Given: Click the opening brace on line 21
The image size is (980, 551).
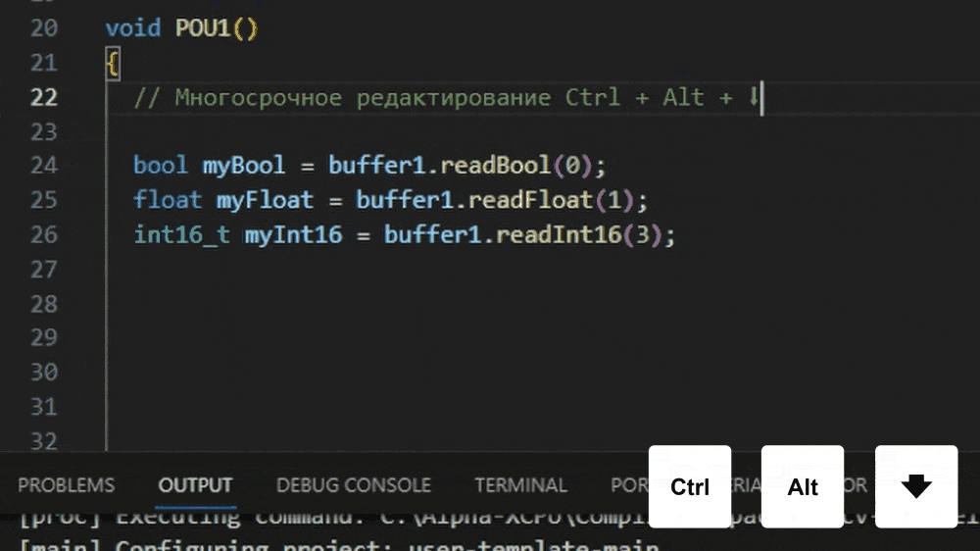Looking at the screenshot, I should pos(113,64).
